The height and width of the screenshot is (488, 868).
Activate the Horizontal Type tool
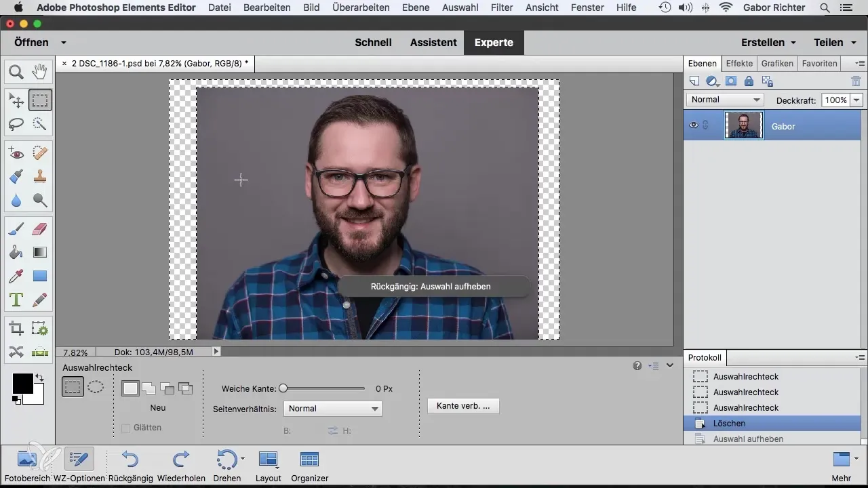(16, 300)
